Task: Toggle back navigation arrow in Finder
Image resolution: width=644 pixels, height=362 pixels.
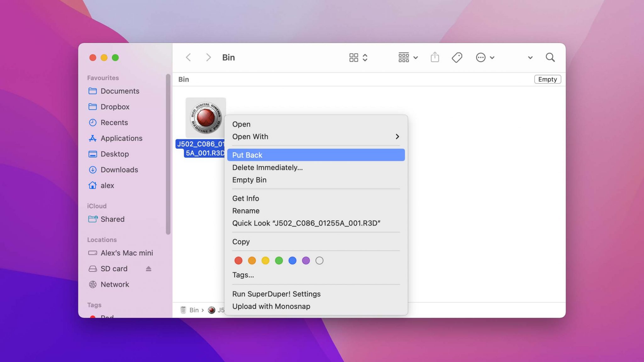Action: point(188,57)
